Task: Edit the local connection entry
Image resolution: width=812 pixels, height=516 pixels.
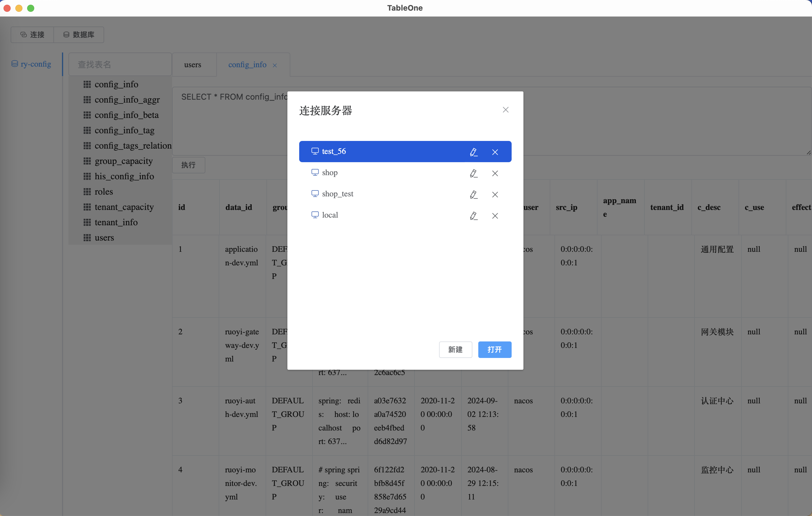Action: pyautogui.click(x=474, y=216)
